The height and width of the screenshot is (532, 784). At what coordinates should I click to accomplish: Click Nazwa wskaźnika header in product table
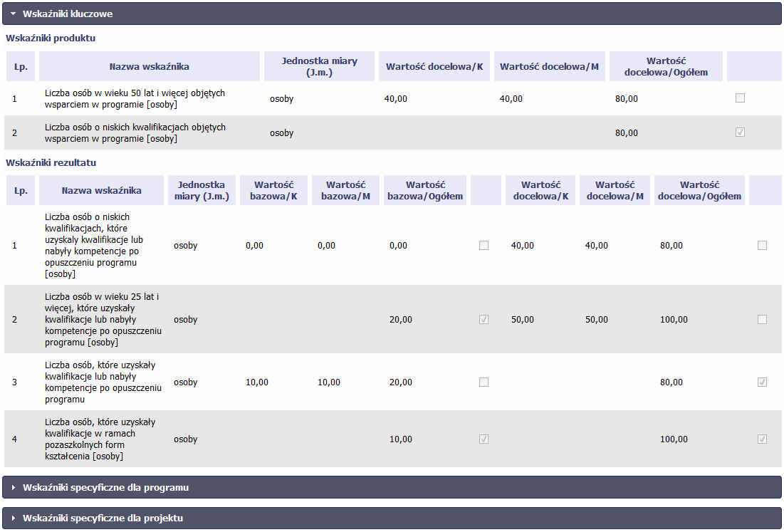(x=150, y=66)
